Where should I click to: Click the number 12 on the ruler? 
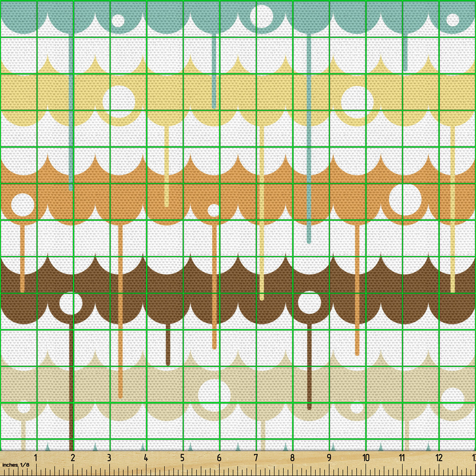point(439,458)
